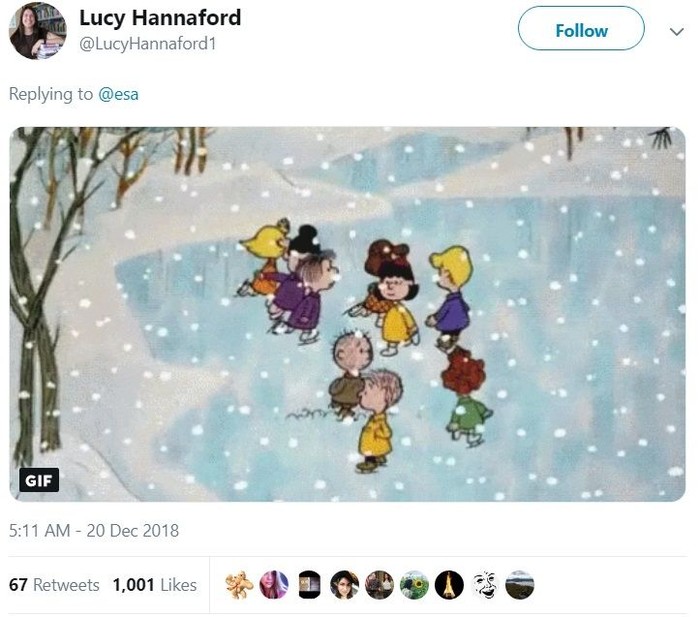Click the sunflower liker avatar
The image size is (700, 617).
click(x=414, y=585)
